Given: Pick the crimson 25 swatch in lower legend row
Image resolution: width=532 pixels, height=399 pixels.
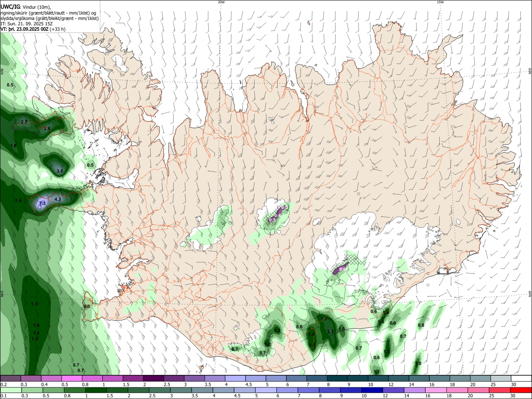Looking at the screenshot, I should [x=499, y=390].
